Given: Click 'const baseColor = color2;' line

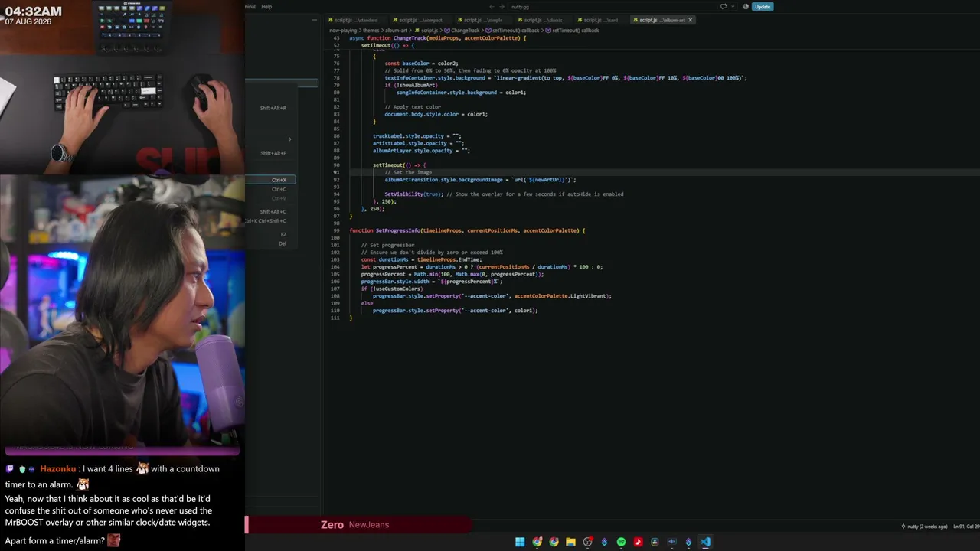Looking at the screenshot, I should point(421,64).
